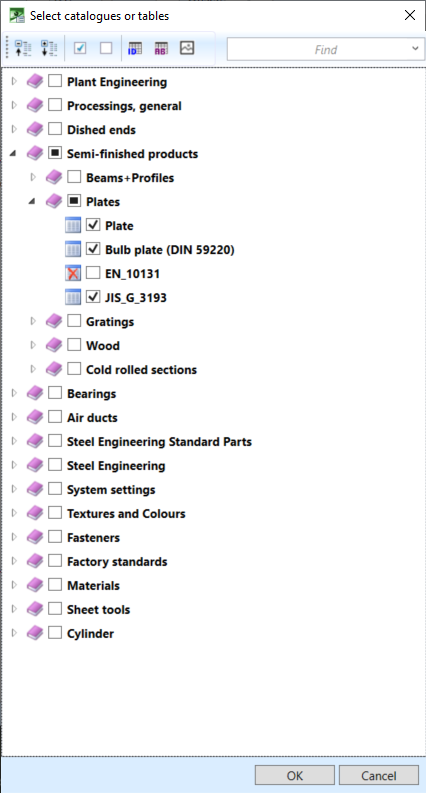Select the System settings catalogue row

(111, 490)
